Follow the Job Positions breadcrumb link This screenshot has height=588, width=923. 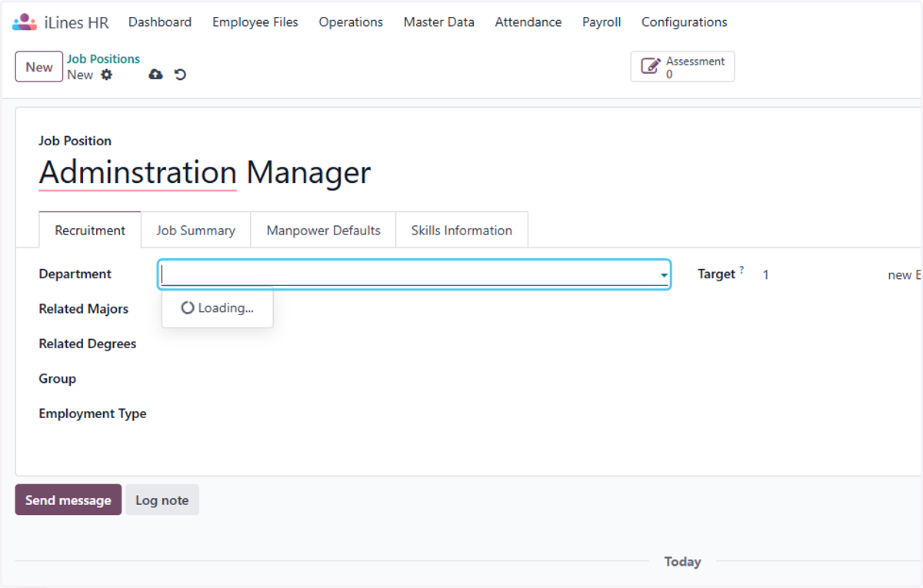click(x=103, y=58)
